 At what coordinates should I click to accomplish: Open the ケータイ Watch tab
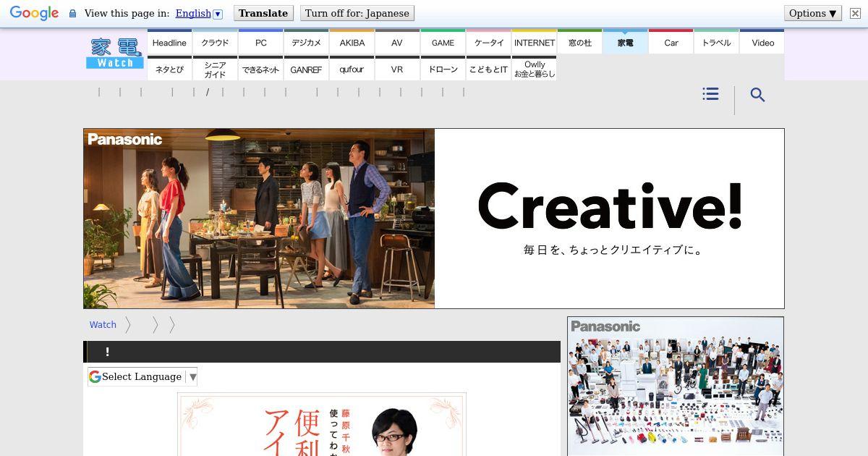coord(488,42)
